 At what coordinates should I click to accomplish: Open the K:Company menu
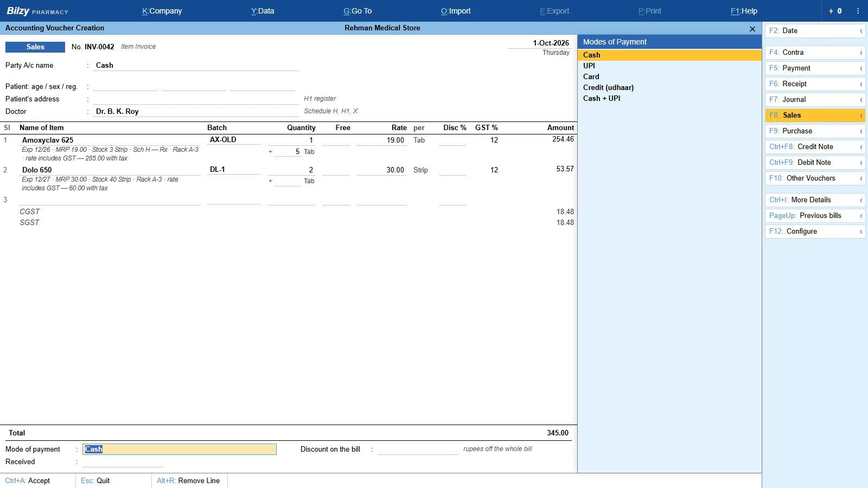(x=162, y=11)
